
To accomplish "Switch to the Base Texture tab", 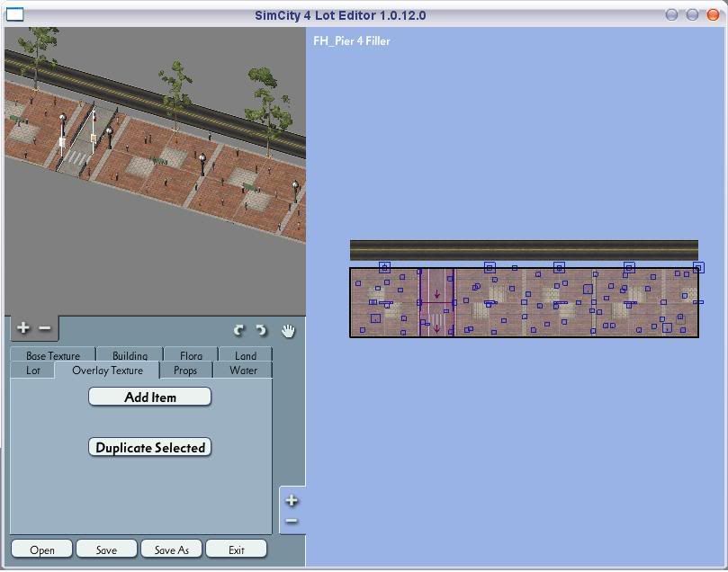I will [x=53, y=355].
